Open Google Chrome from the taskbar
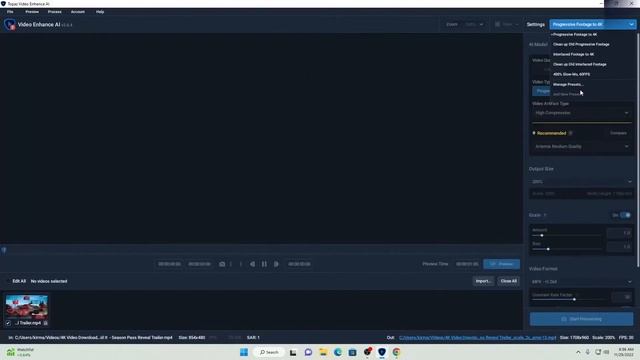 pyautogui.click(x=396, y=352)
